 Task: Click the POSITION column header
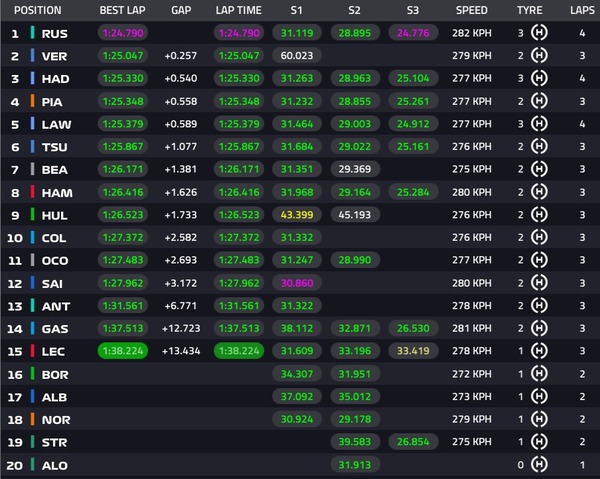pyautogui.click(x=38, y=10)
